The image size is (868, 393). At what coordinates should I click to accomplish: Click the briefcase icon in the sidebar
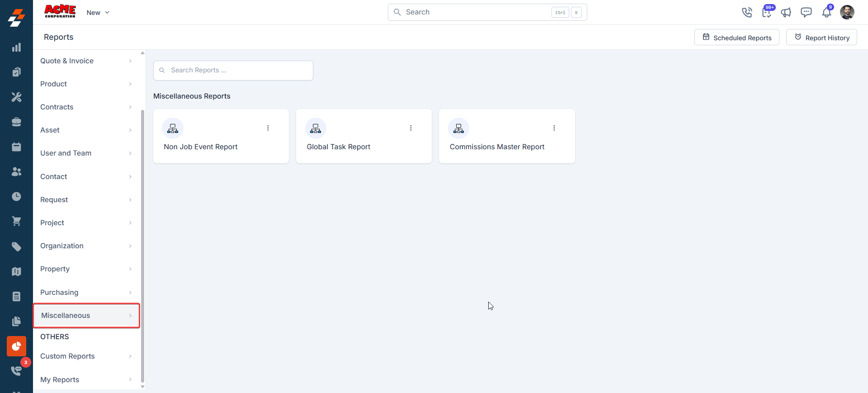click(x=16, y=122)
